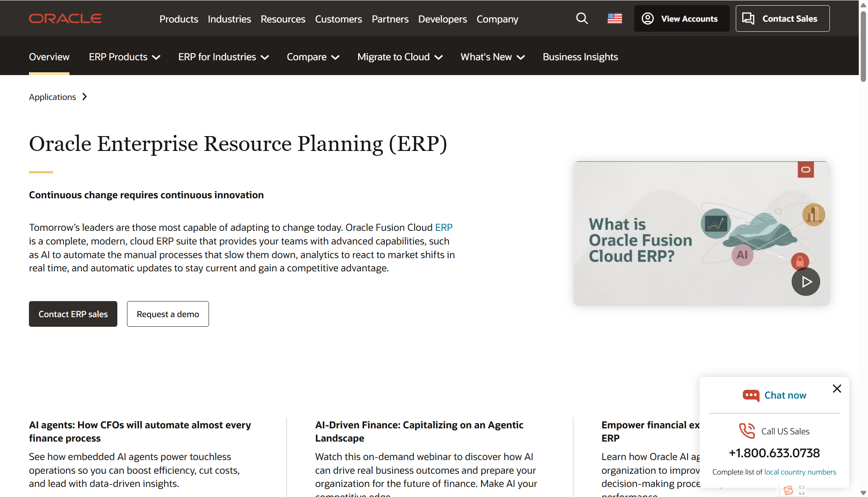Click the Request a demo button
Screen dimensions: 868x497
168,314
